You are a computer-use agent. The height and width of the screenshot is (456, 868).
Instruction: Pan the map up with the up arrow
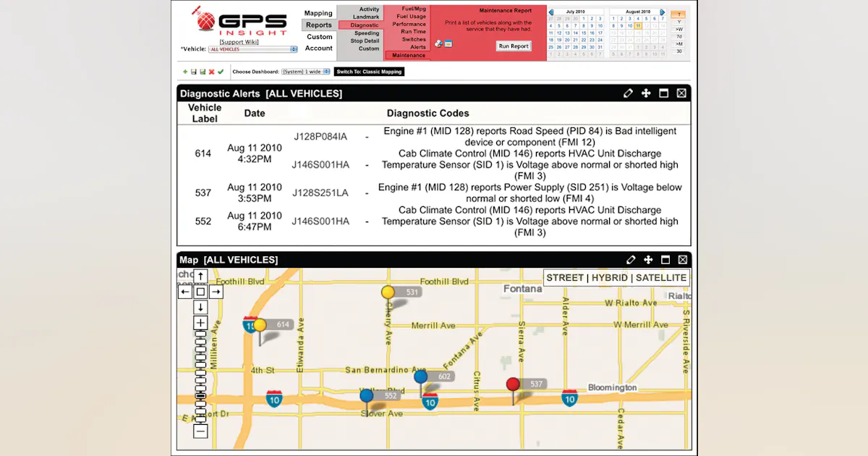pyautogui.click(x=201, y=276)
